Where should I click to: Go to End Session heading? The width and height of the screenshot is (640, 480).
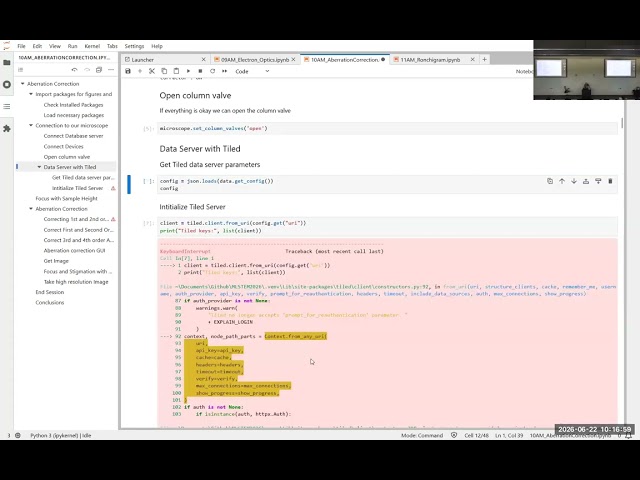tap(50, 292)
